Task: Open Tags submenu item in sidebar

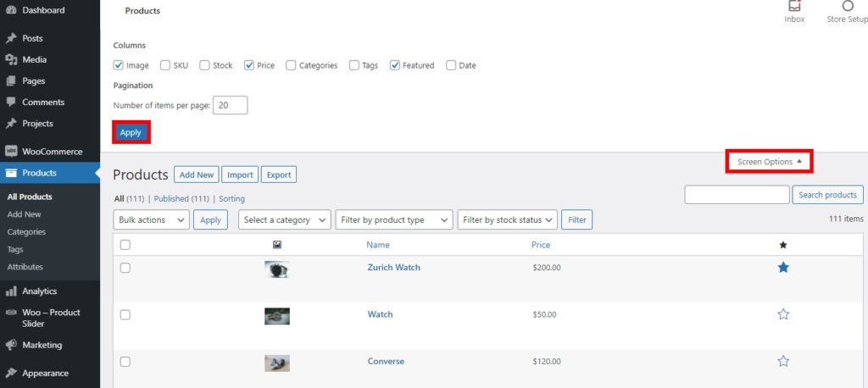Action: [15, 250]
